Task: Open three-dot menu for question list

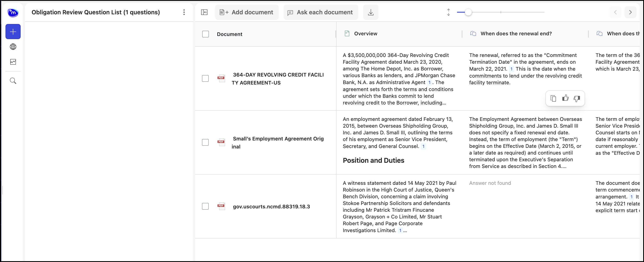Action: [x=184, y=12]
